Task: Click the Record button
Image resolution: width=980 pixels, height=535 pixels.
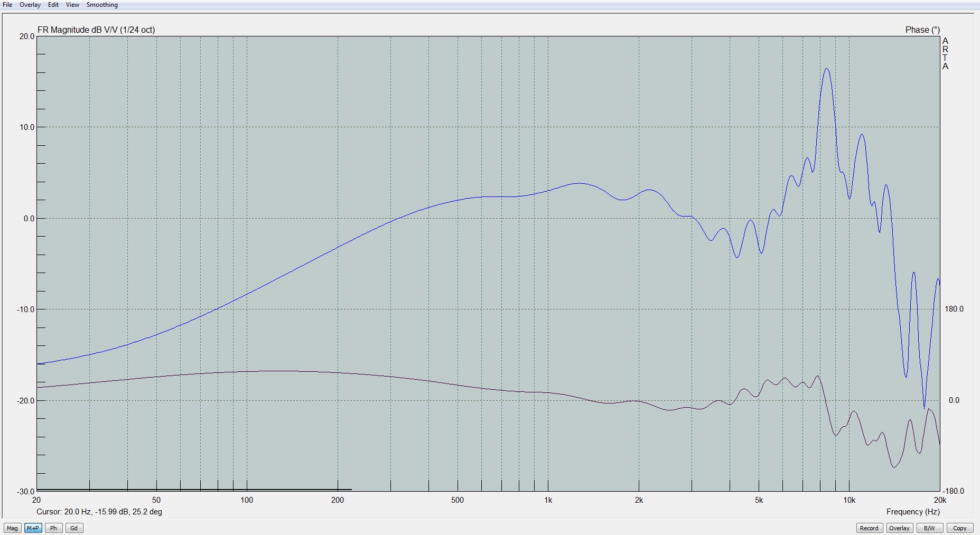Action: tap(869, 528)
